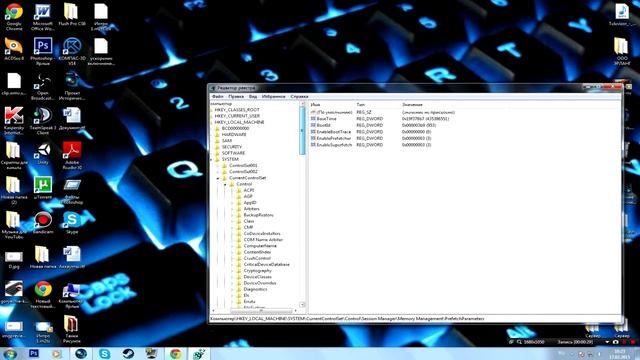Open the Photoshop desktop shortcut

42,51
